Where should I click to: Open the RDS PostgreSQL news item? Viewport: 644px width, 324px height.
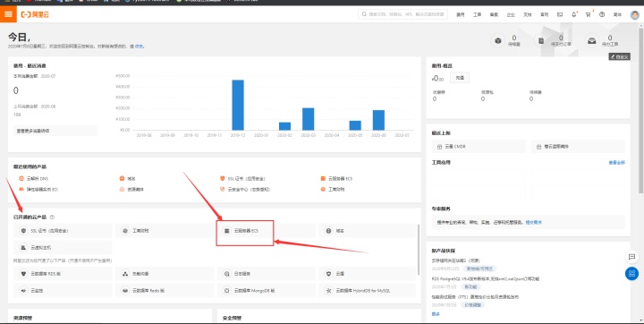pos(486,278)
